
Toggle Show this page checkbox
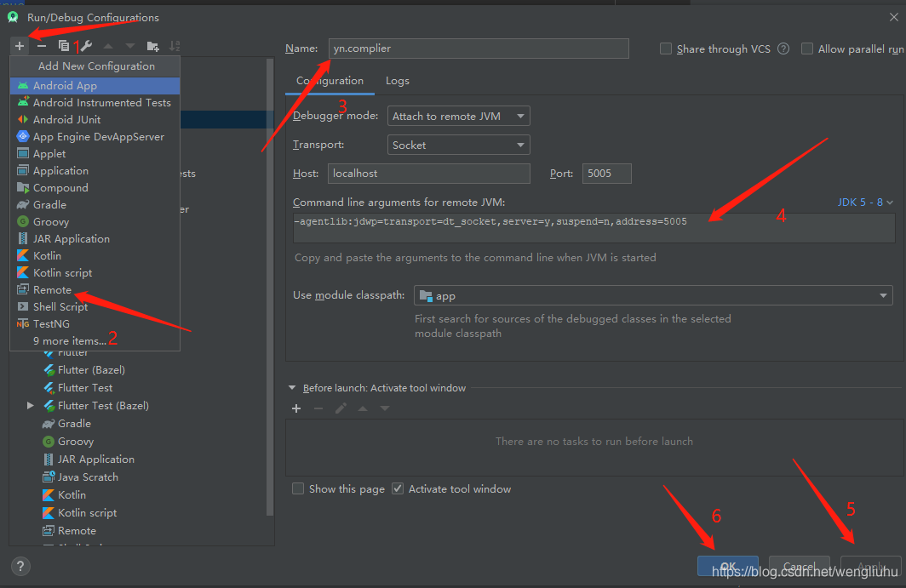pyautogui.click(x=298, y=489)
